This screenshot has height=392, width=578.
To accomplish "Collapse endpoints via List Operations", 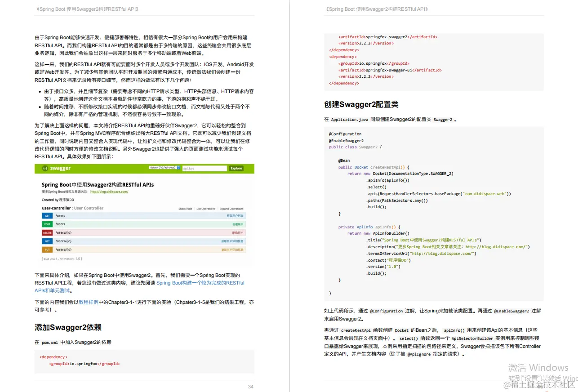I will pos(206,209).
